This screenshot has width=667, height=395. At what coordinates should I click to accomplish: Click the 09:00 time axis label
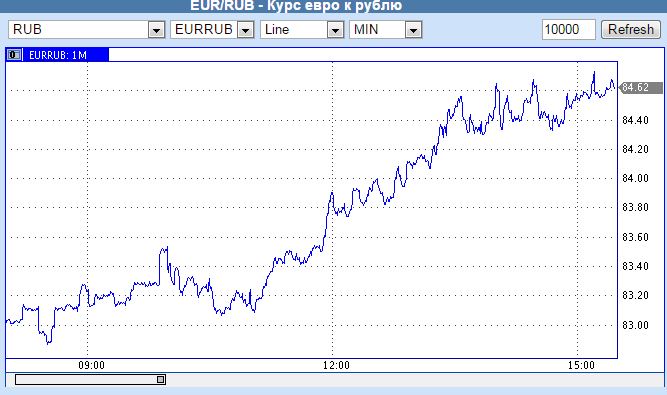click(x=91, y=365)
